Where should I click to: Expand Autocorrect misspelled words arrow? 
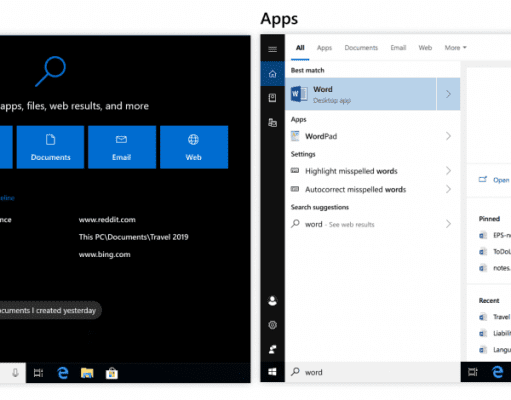[x=448, y=189]
